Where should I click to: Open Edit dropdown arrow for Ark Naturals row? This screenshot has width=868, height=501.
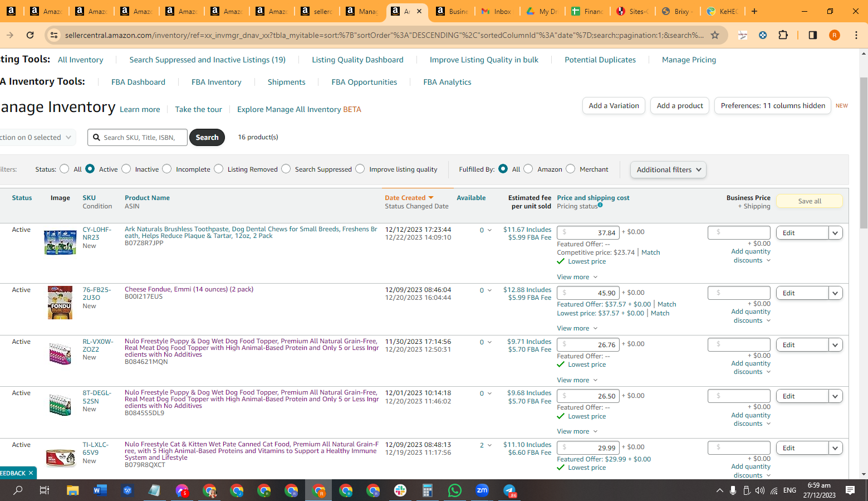pyautogui.click(x=835, y=233)
